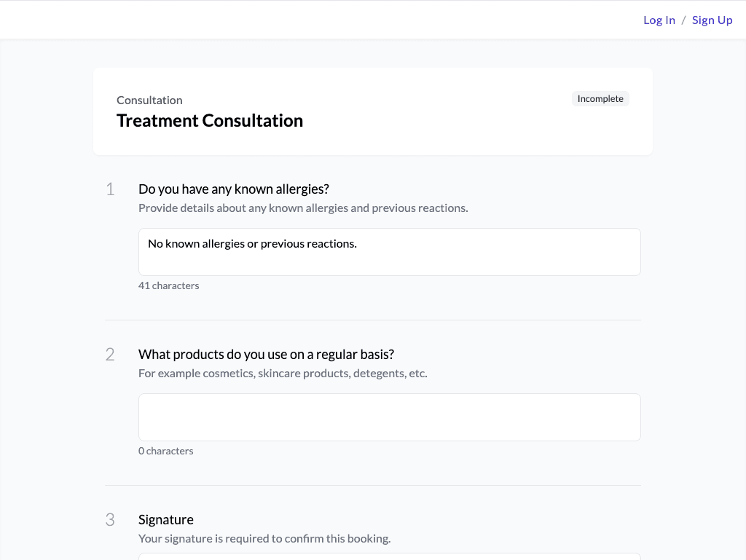Click the 'signature is required' description text
Image resolution: width=746 pixels, height=560 pixels.
click(264, 539)
